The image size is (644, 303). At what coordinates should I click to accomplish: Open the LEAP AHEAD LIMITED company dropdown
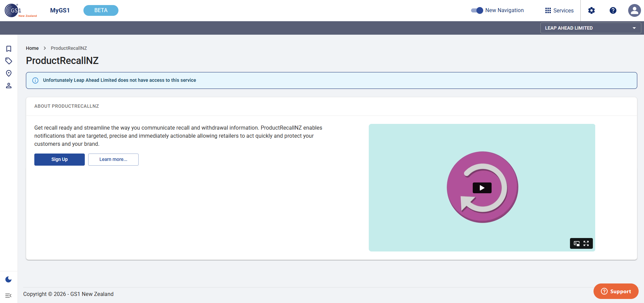pos(591,28)
